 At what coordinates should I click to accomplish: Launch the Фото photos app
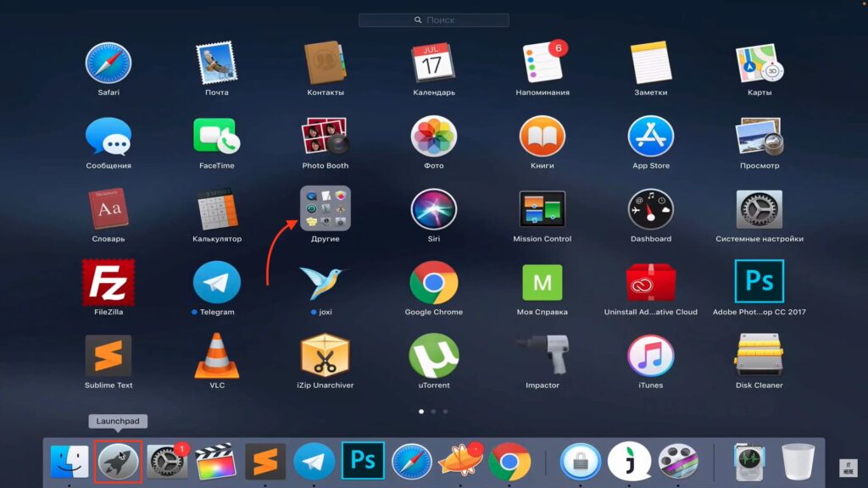(433, 136)
